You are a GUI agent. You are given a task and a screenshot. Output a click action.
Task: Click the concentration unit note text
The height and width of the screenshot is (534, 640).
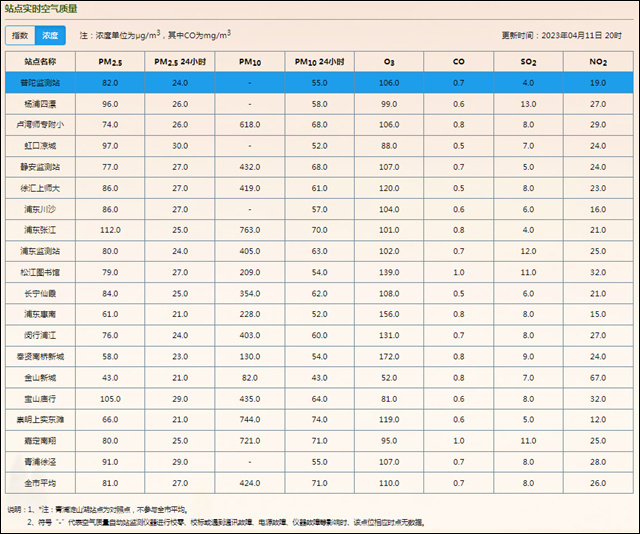click(x=155, y=35)
